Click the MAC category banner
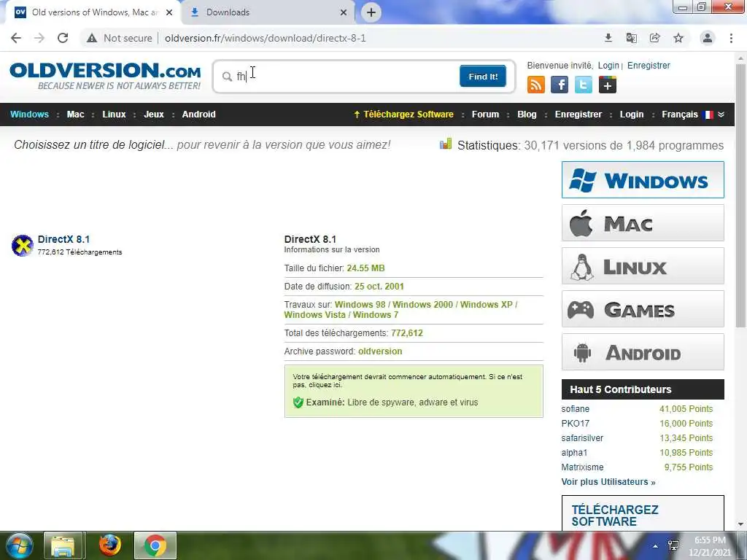This screenshot has height=560, width=747. click(x=643, y=223)
